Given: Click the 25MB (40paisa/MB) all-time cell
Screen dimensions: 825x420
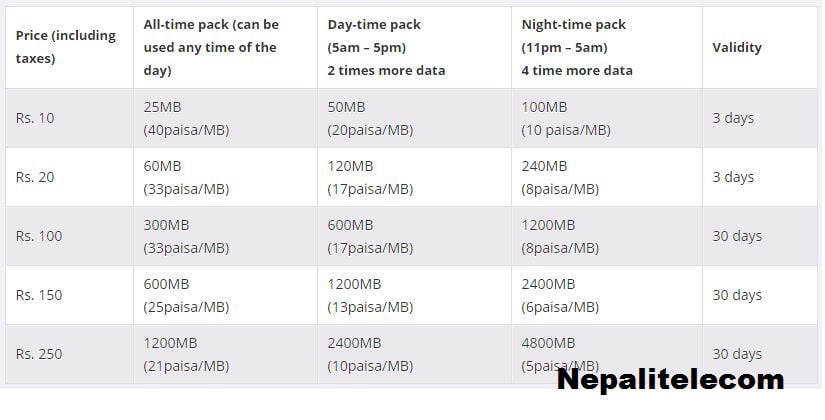Looking at the screenshot, I should tap(225, 118).
